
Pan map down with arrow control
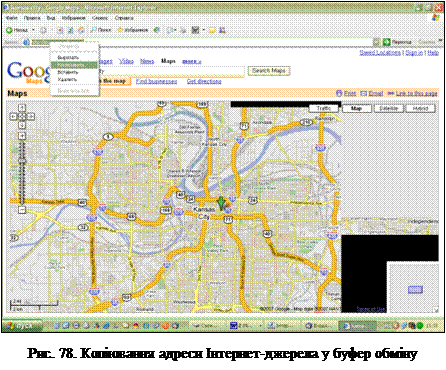pos(22,125)
